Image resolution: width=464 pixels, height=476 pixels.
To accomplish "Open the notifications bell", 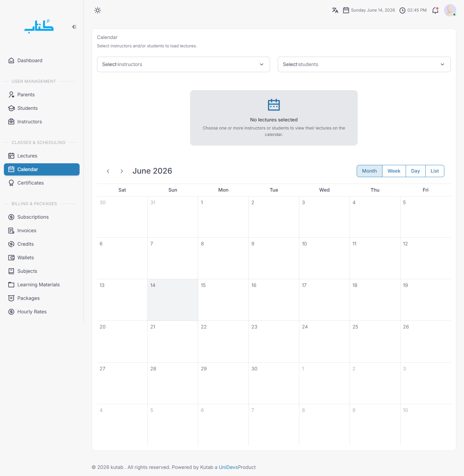I will coord(435,10).
